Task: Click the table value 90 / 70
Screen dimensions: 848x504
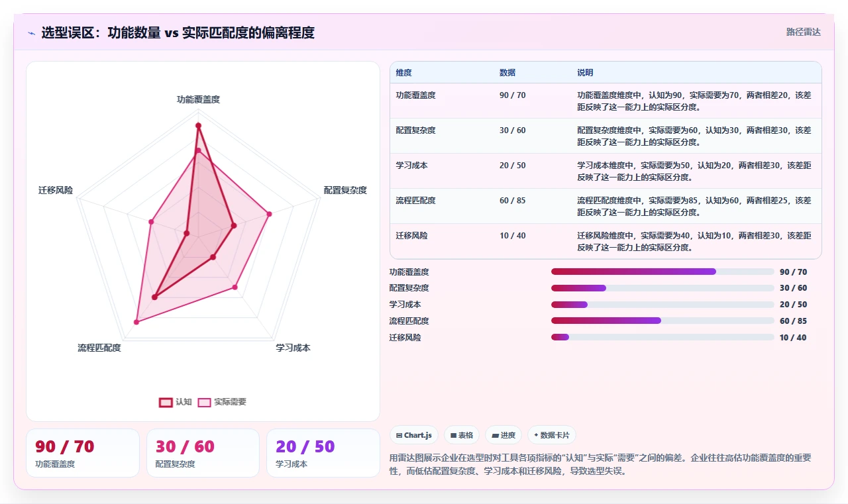Action: (512, 95)
